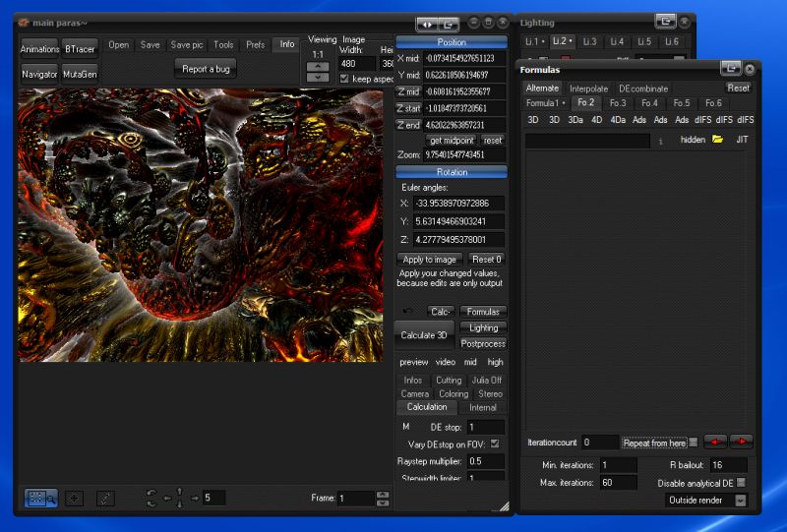
Task: Click the move-up arrow icon
Action: tap(180, 492)
